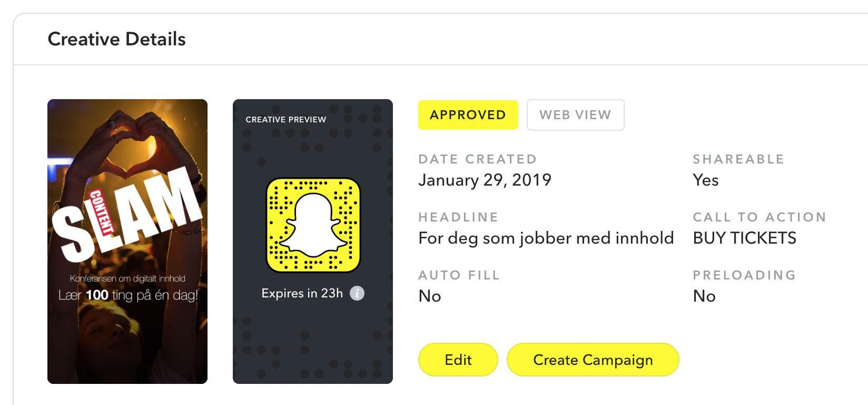Click the Snapcode ghost icon

pyautogui.click(x=313, y=225)
